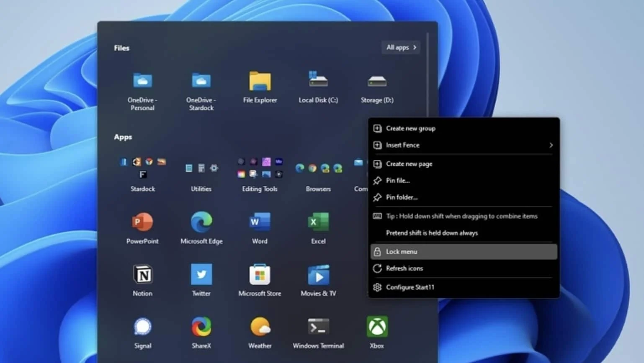This screenshot has height=363, width=644.
Task: Click the Apps section heading
Action: 123,137
